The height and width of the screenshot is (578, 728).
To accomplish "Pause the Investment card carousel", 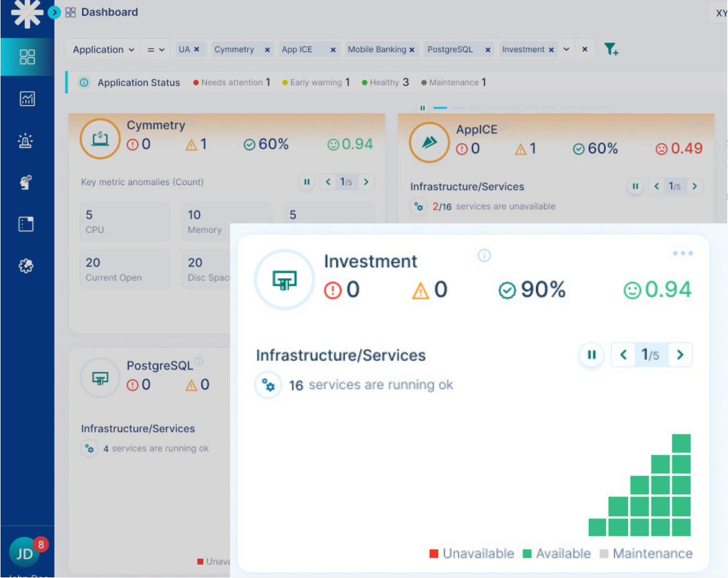I will click(x=591, y=355).
